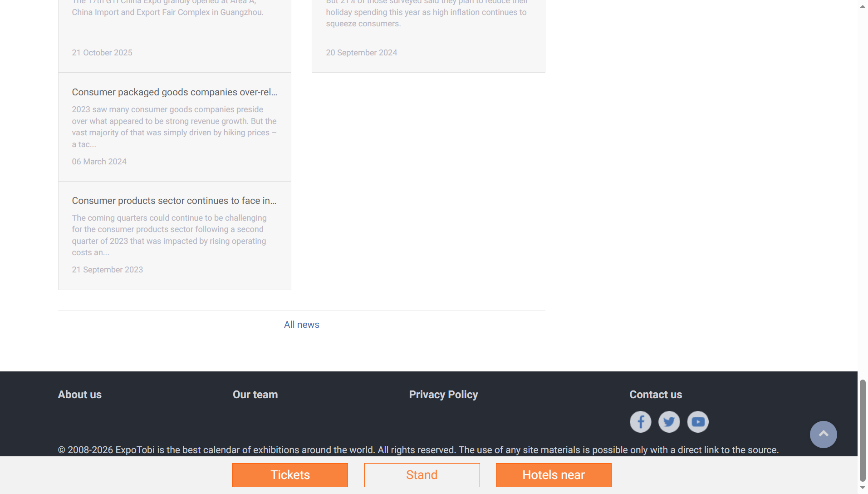Go to About us page
The width and height of the screenshot is (868, 494).
[80, 395]
